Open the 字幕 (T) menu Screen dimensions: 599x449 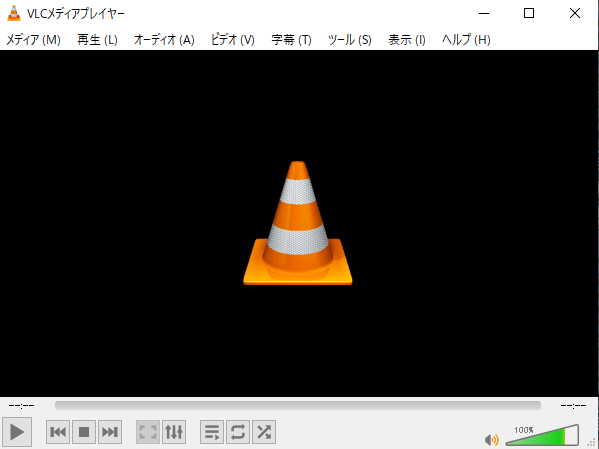pos(291,40)
